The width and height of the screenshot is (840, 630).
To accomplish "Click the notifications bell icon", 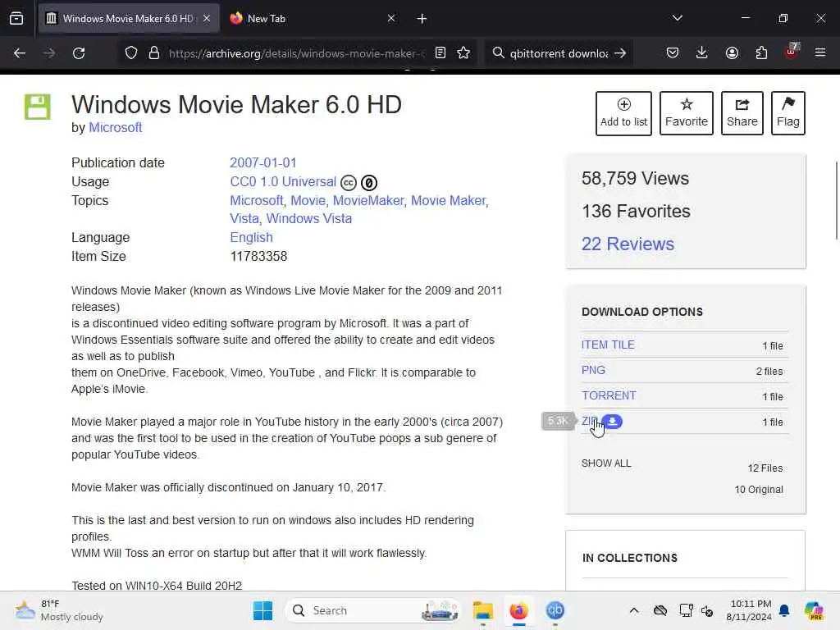I will point(784,610).
